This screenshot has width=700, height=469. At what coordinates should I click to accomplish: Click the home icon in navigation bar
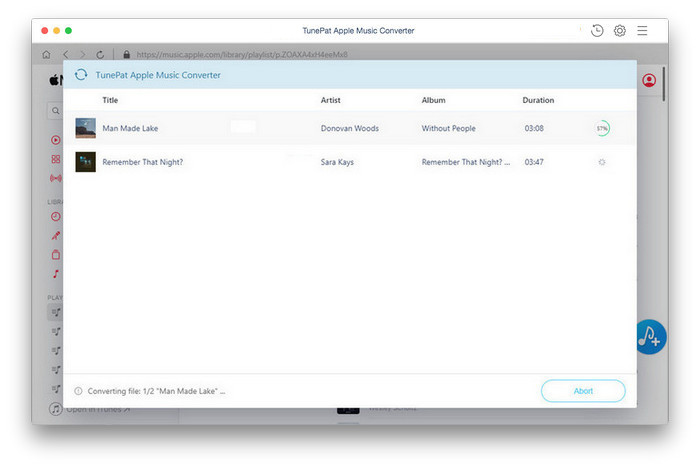(46, 54)
